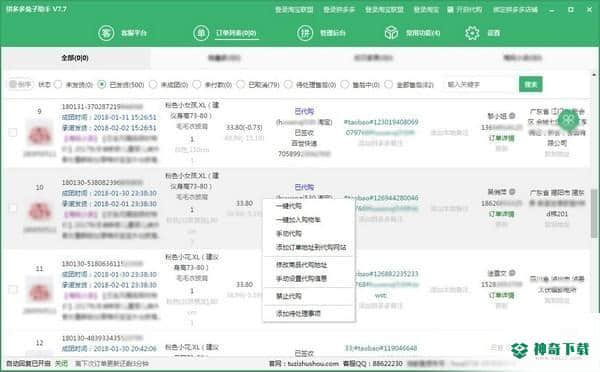
Task: Choose 禁止代购 from the context menu
Action: click(289, 296)
